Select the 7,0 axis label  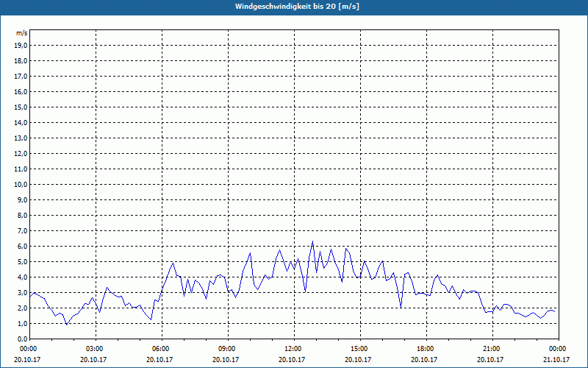[23, 231]
